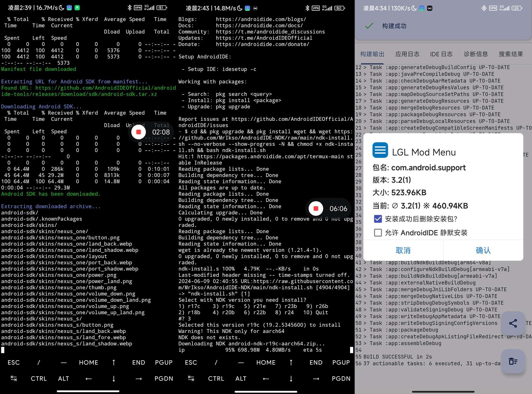
Task: Switch to the 构建输出 tab
Action: coord(372,54)
